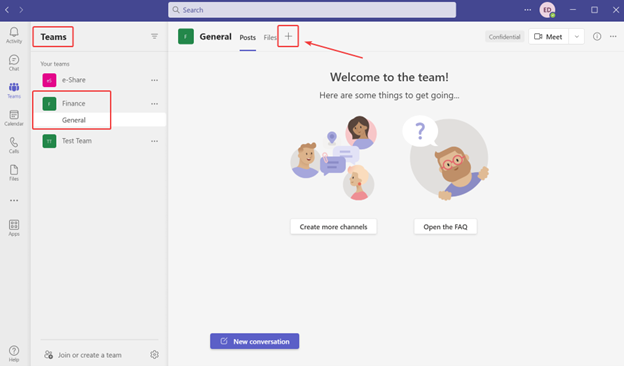Viewport: 624px width, 366px height.
Task: Expand the Meet dropdown arrow
Action: pyautogui.click(x=577, y=37)
